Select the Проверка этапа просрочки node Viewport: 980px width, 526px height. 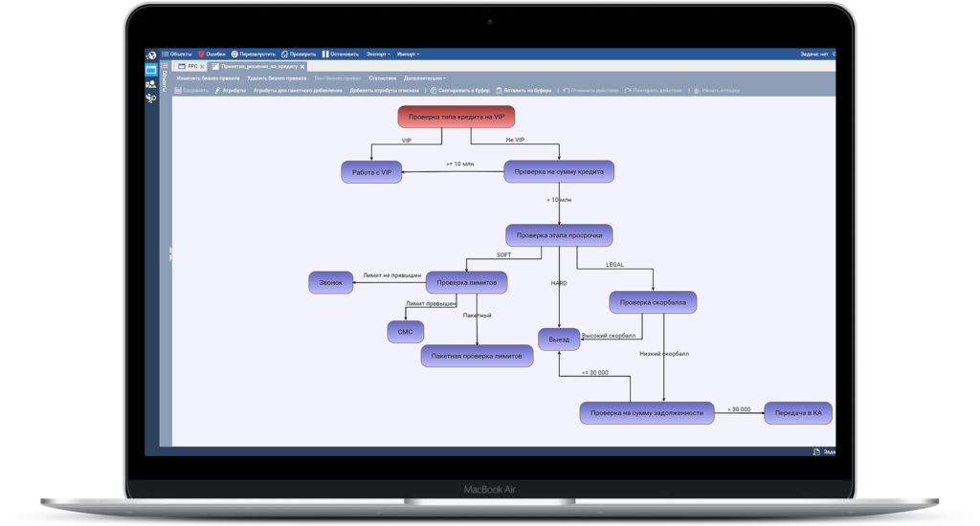coord(559,235)
